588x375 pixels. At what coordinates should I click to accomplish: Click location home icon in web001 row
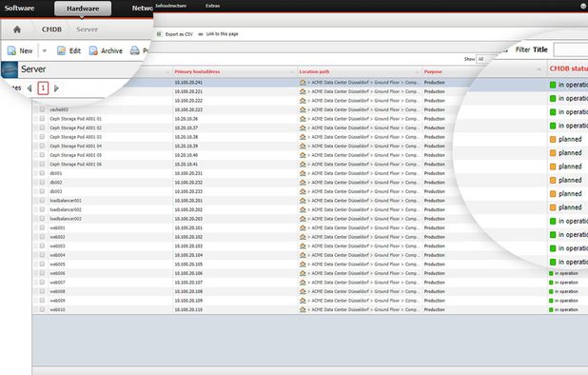303,227
